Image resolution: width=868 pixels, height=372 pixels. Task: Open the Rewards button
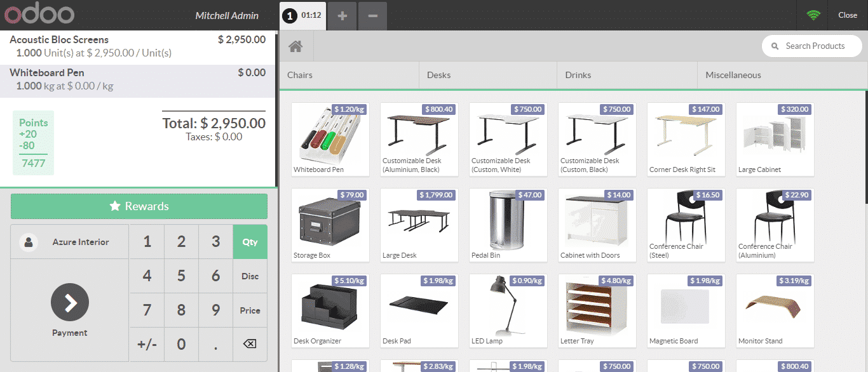click(x=139, y=206)
